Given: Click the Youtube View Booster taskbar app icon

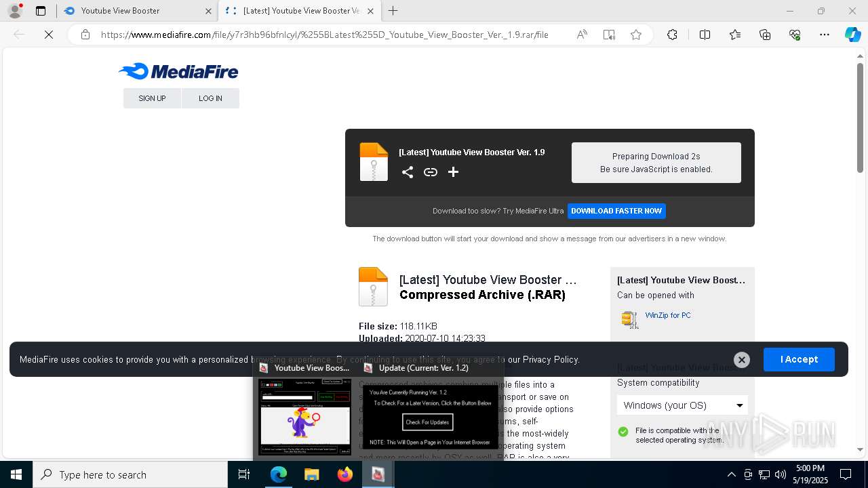Looking at the screenshot, I should point(378,474).
